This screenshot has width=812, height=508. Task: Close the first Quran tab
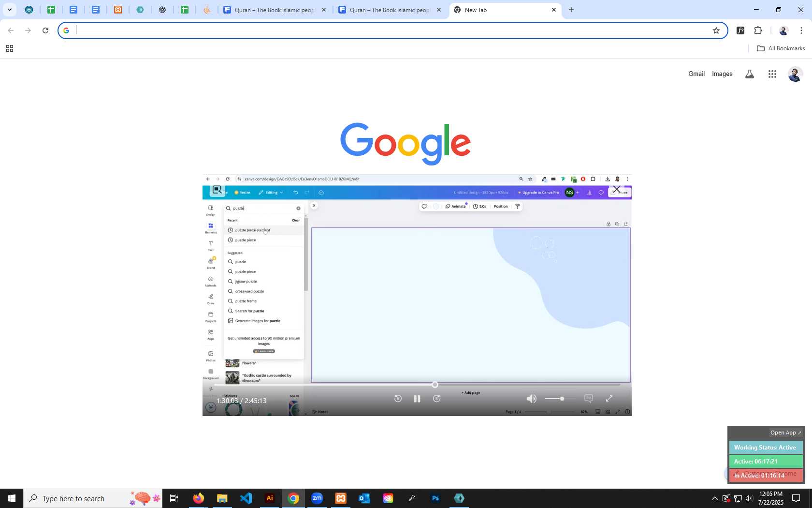324,10
